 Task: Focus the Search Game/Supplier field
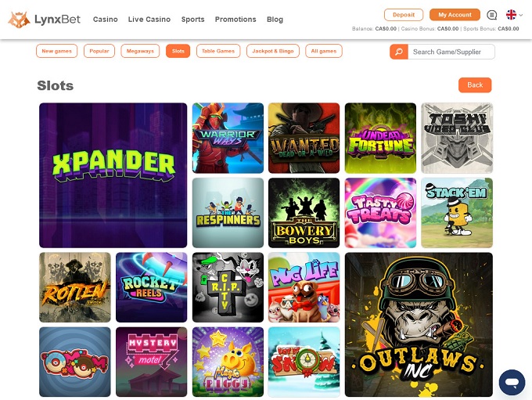pyautogui.click(x=451, y=52)
